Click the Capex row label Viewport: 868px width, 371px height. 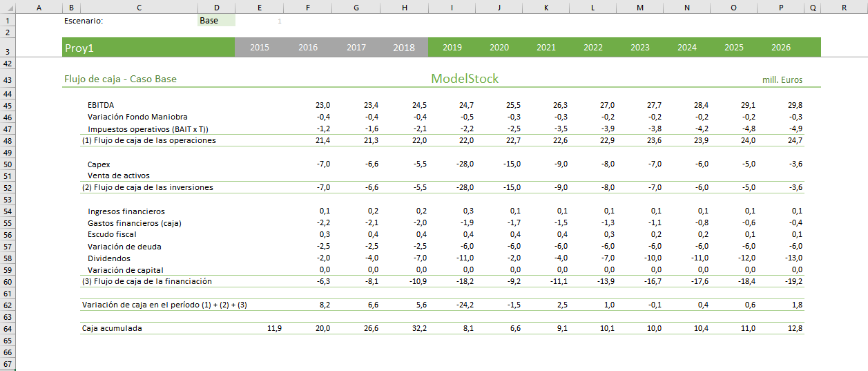(x=99, y=164)
